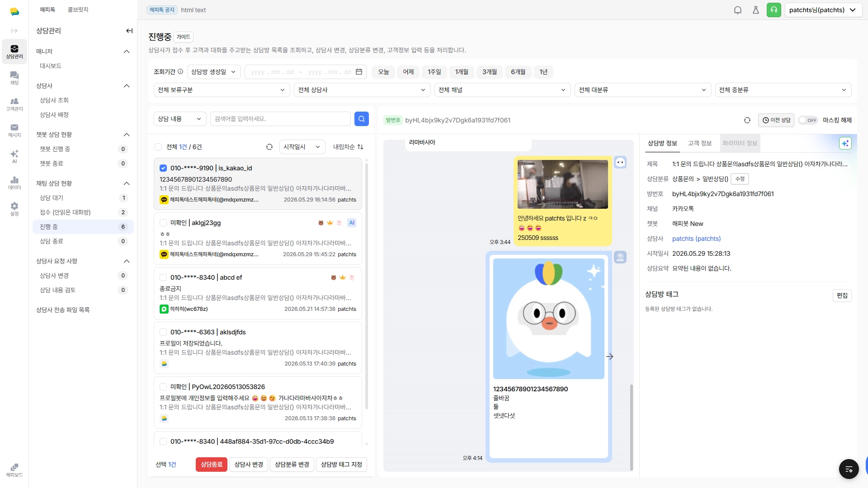Open the 상담사 배정 menu item
Viewport: 868px width, 488px height.
83,115
